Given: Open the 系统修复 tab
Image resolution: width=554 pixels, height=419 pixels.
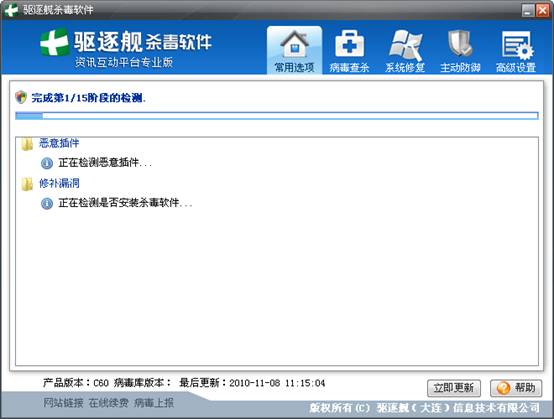Looking at the screenshot, I should pos(405,50).
